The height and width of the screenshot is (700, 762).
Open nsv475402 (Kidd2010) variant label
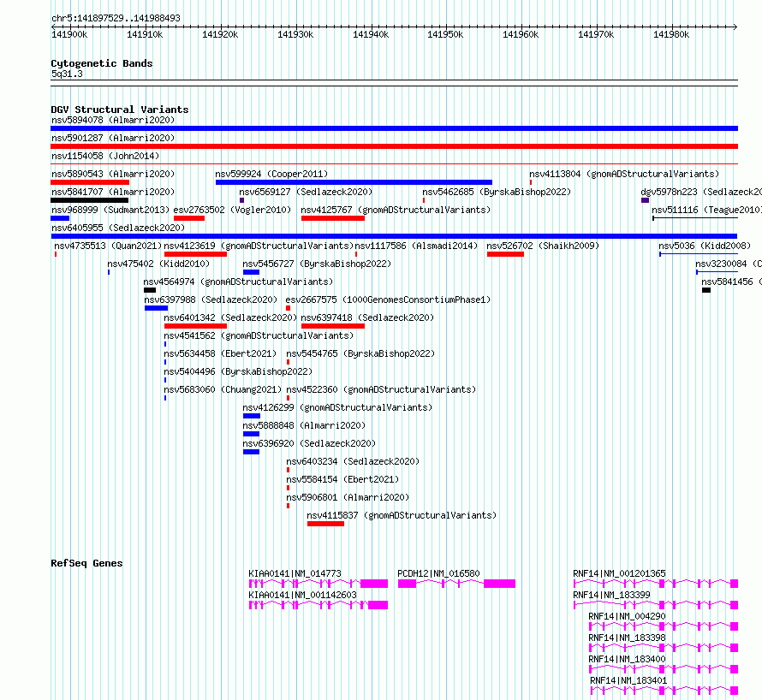pos(158,264)
